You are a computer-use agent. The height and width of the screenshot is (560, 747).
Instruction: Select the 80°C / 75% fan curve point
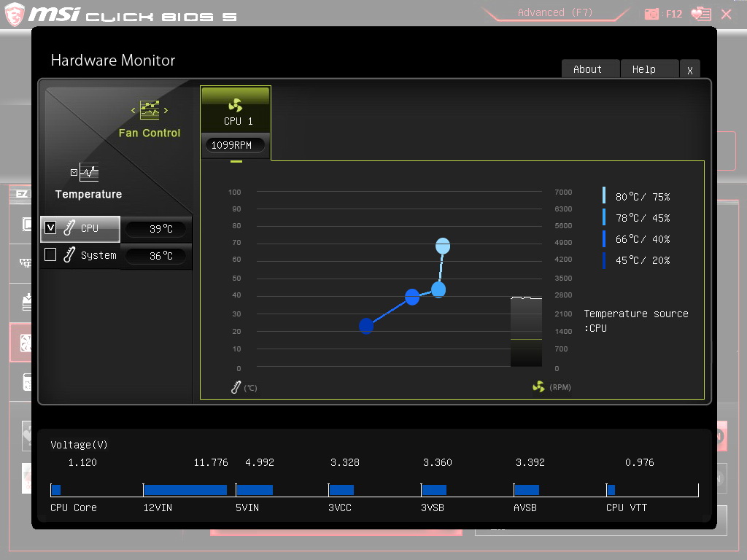[x=443, y=246]
